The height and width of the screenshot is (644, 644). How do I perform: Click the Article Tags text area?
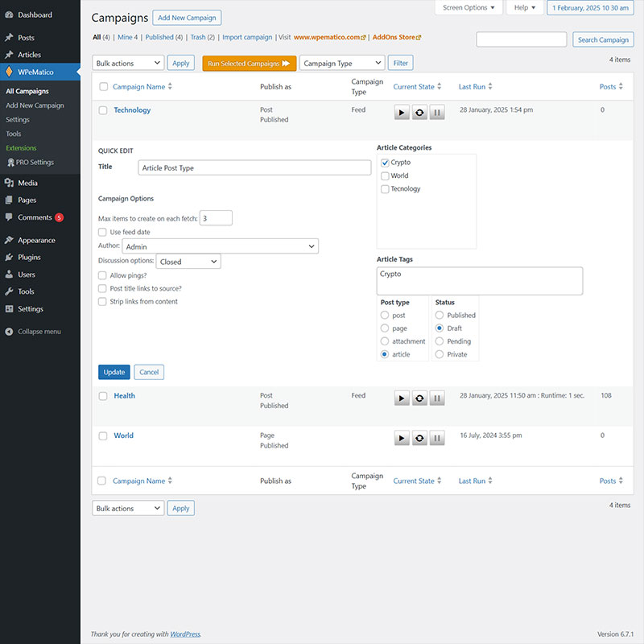point(479,281)
